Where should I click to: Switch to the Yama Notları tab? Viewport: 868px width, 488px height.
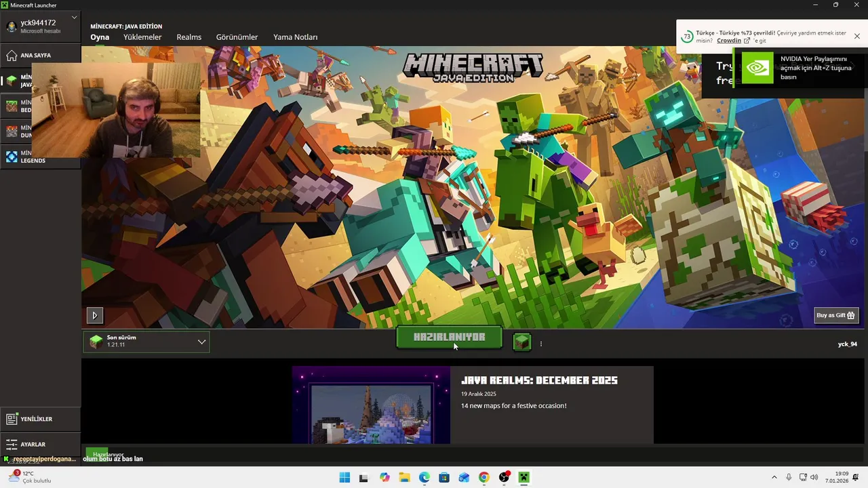[x=295, y=37]
